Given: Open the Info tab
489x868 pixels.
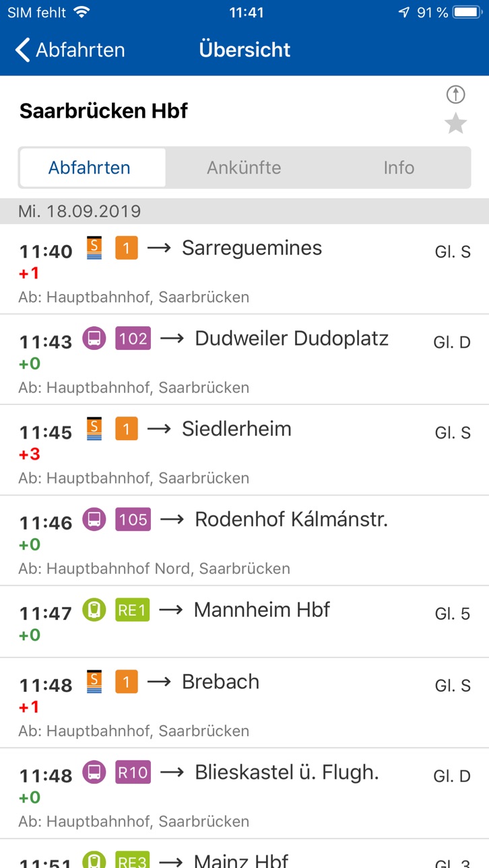Looking at the screenshot, I should tap(399, 168).
